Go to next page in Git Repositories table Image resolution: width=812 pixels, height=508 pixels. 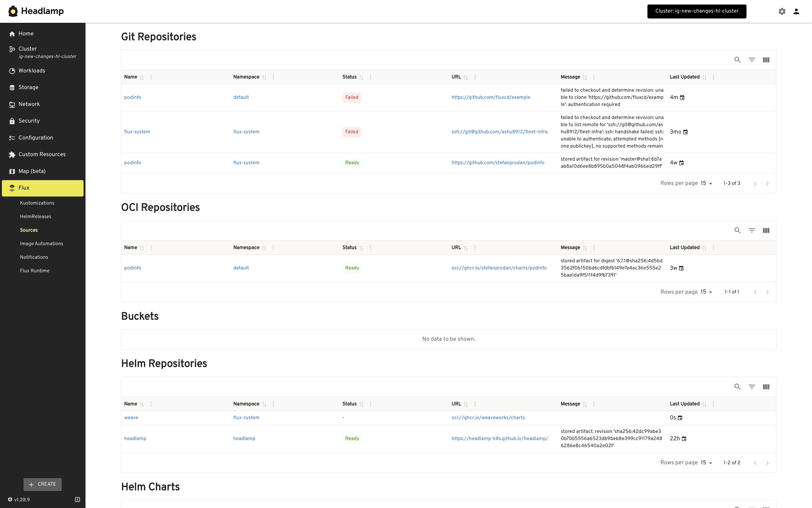(x=767, y=183)
